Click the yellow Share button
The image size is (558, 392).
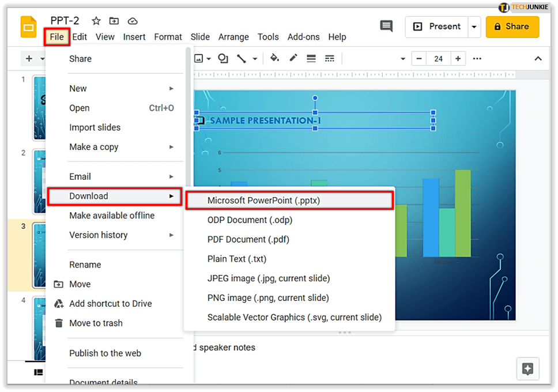[512, 27]
